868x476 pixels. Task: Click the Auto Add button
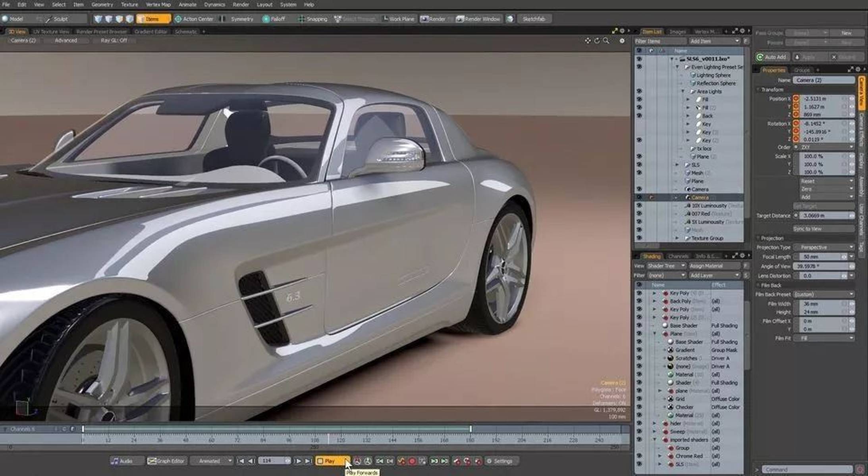coord(772,57)
